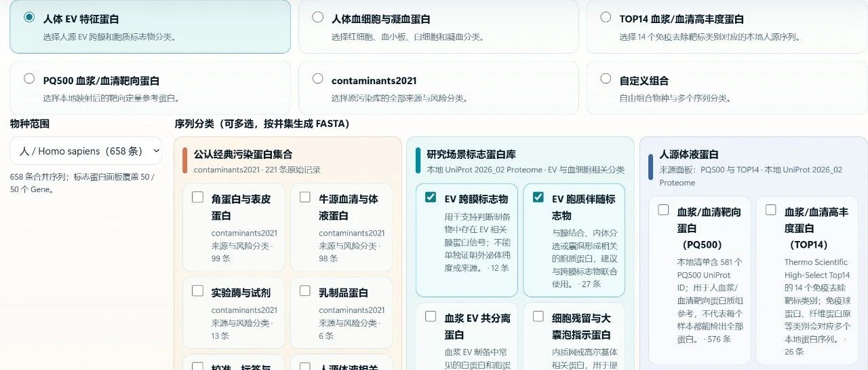Image resolution: width=868 pixels, height=370 pixels.
Task: Uncheck the EV 跨膜标志物 checkbox
Action: coord(431,198)
